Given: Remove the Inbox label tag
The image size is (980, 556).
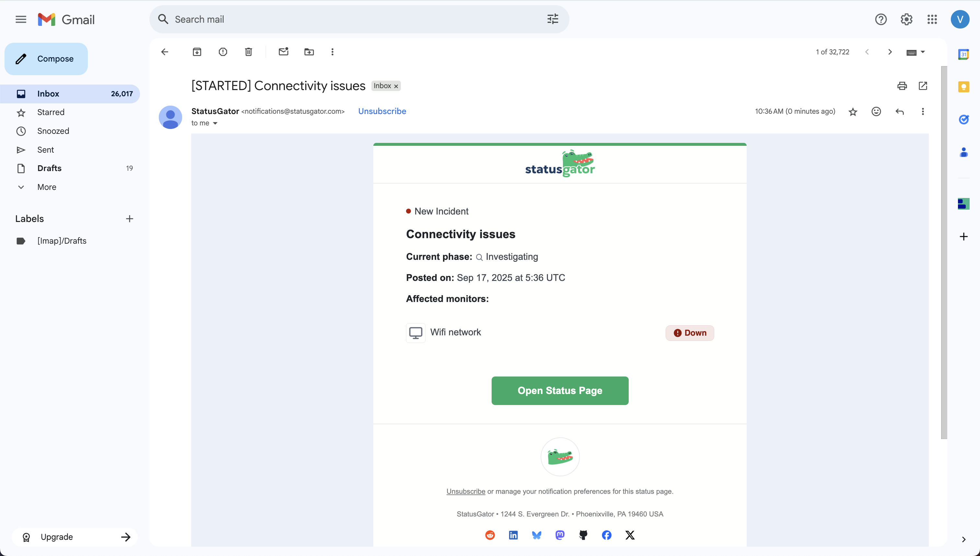Looking at the screenshot, I should (396, 86).
